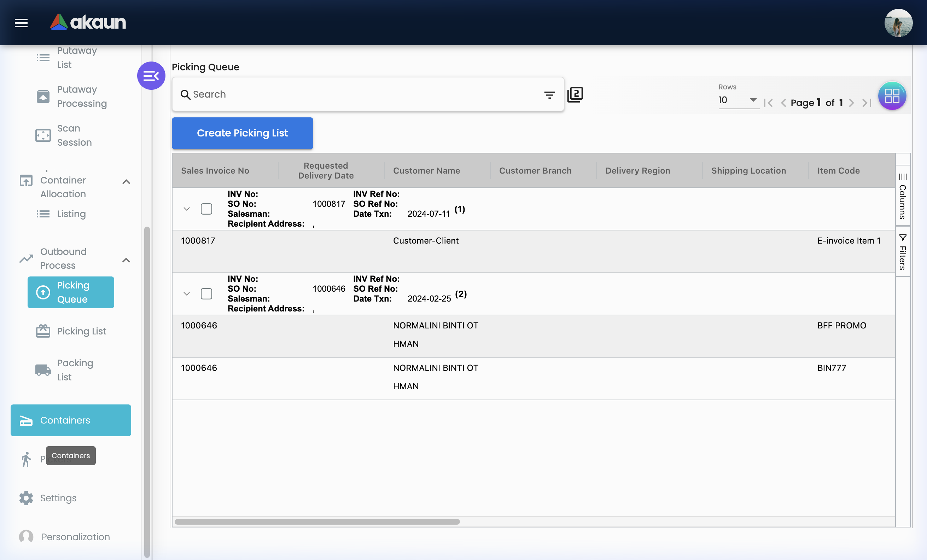Screen dimensions: 927x560
Task: Open the Columns side panel tab
Action: pyautogui.click(x=903, y=196)
